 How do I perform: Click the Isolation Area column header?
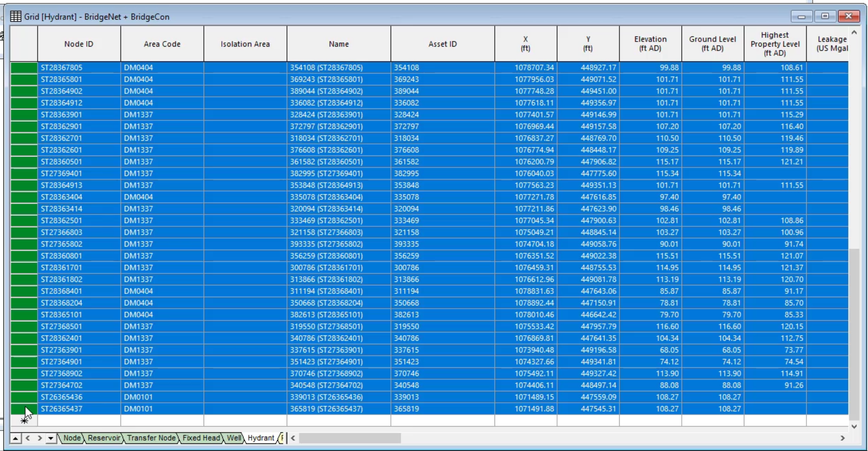245,44
